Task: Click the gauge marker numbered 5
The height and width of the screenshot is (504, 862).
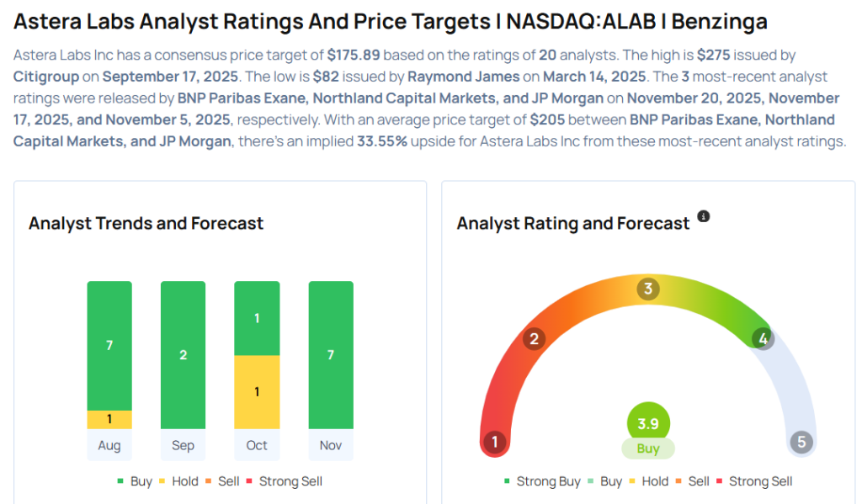Action: click(x=801, y=442)
